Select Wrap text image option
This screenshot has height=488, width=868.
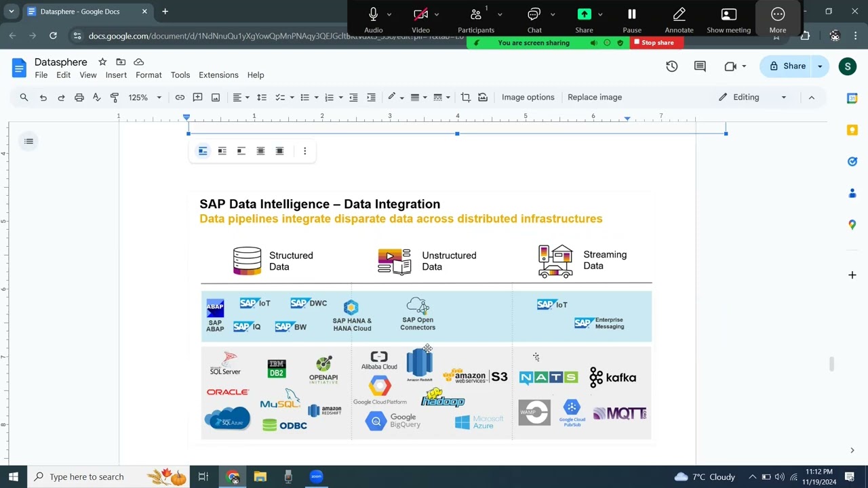(x=222, y=151)
